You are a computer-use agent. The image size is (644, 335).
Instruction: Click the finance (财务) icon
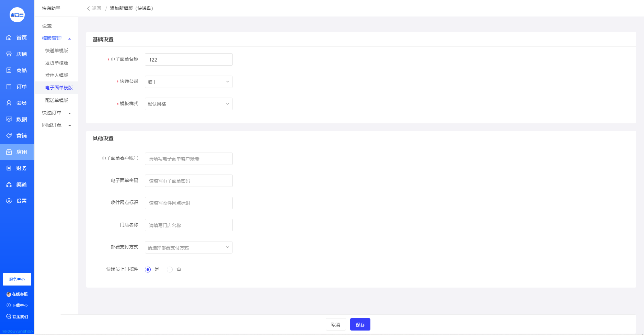point(9,168)
